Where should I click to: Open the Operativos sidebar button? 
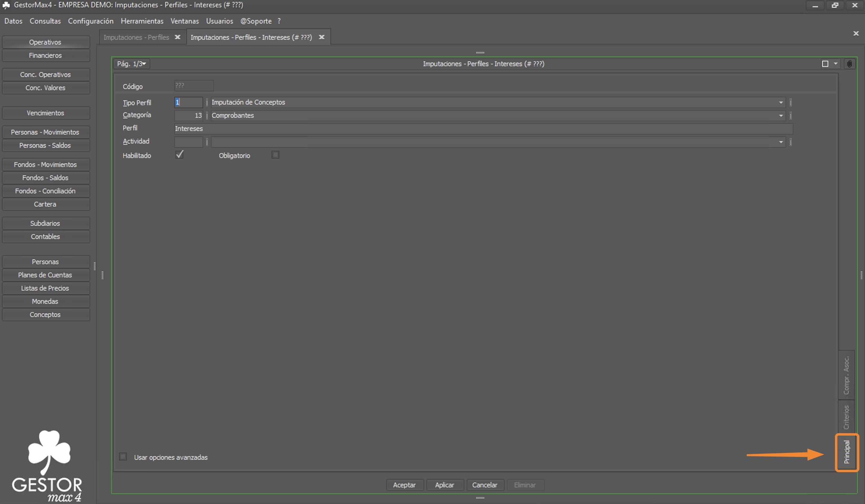click(x=45, y=42)
